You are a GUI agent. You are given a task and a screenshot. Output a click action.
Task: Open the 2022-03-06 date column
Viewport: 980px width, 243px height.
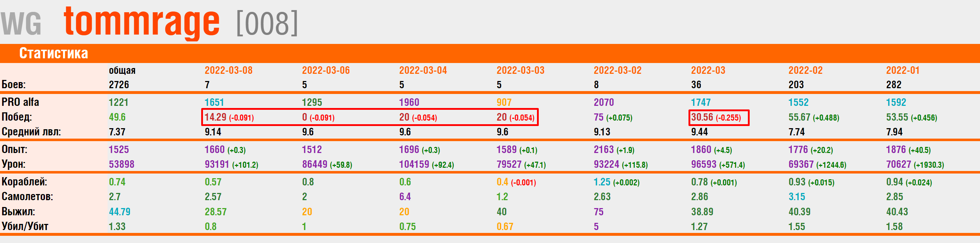coord(326,70)
